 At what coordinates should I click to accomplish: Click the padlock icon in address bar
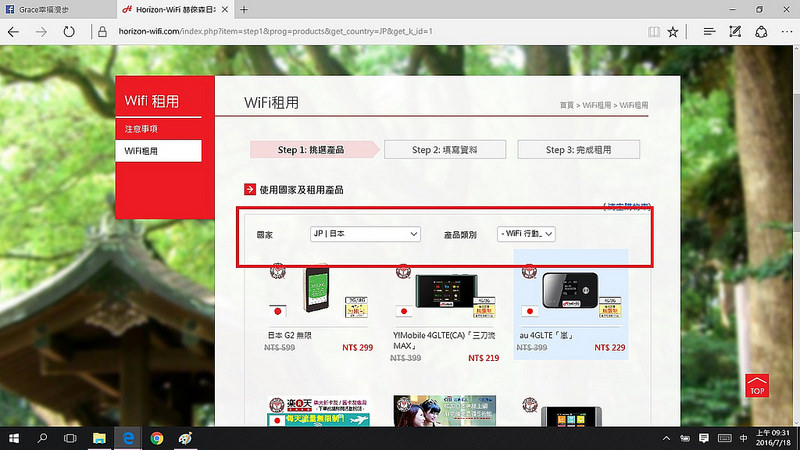click(x=102, y=32)
